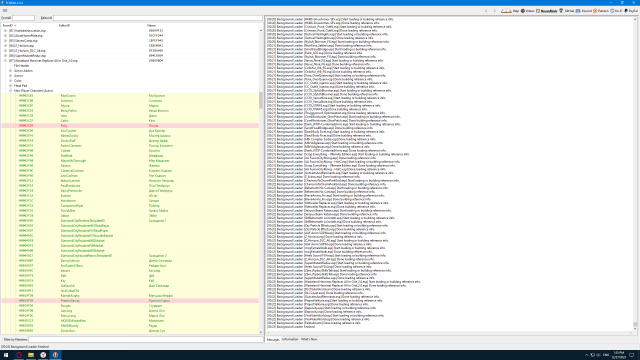The width and height of the screenshot is (640, 360).
Task: Sort by the FormID column header
Action: coord(29,25)
